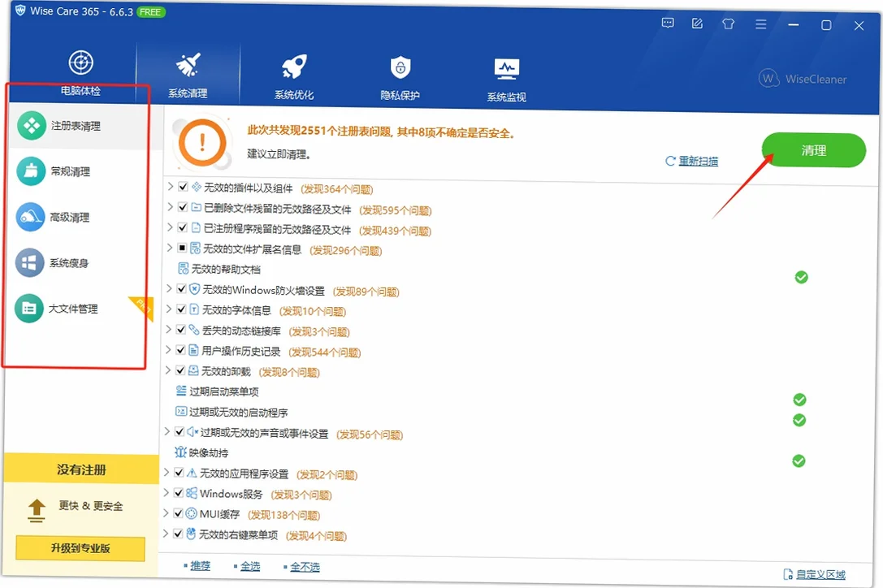Click the upgrade arrow icon near 更快 & 更安全
The height and width of the screenshot is (588, 883).
[37, 510]
